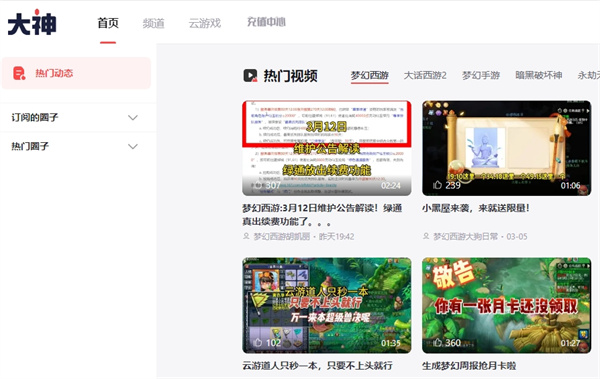Open the 云游戏 tab
600x379 pixels.
pyautogui.click(x=205, y=23)
